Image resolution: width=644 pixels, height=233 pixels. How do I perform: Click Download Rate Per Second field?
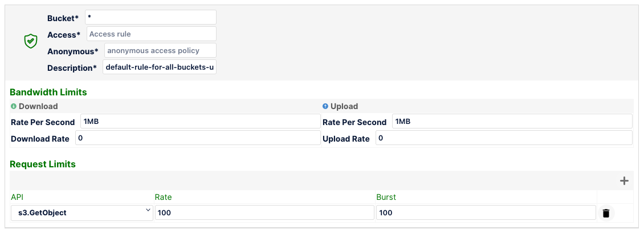click(x=200, y=122)
